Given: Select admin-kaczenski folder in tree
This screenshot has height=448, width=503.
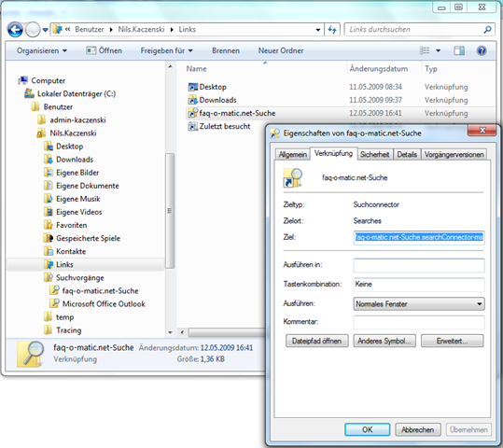Looking at the screenshot, I should click(72, 120).
